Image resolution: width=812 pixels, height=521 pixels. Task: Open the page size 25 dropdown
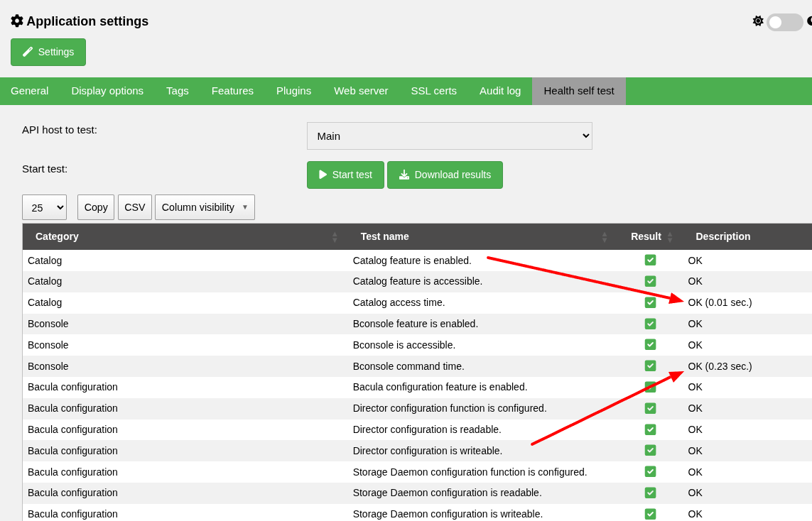[x=45, y=207]
